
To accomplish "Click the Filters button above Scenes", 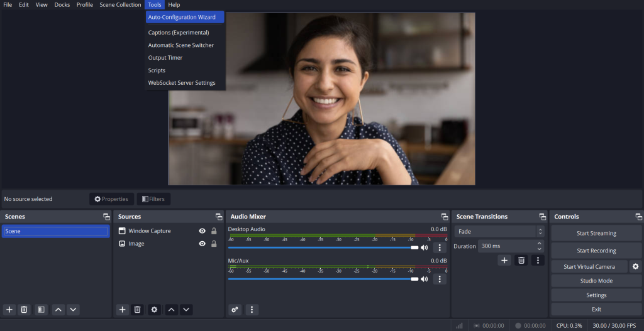I will [x=153, y=199].
